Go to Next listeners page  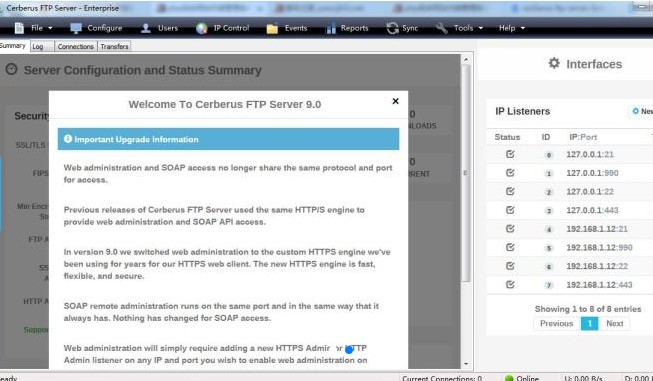pyautogui.click(x=615, y=324)
